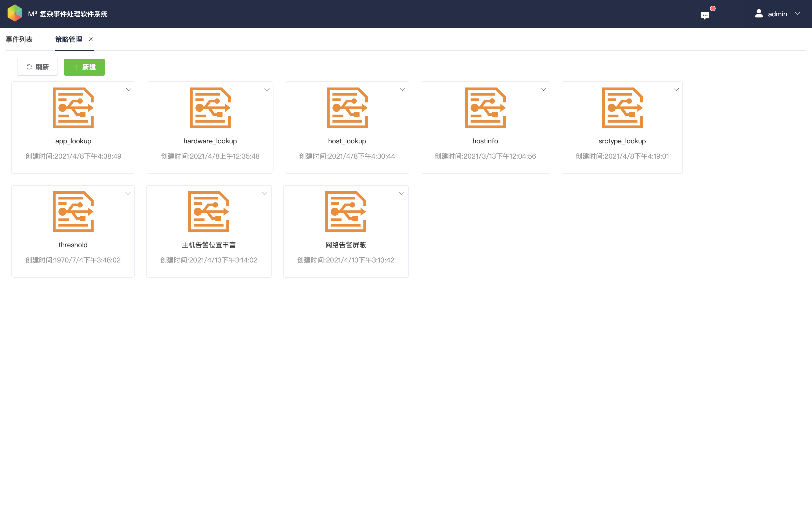Click the M³ application logo
Screen dimensions: 812x508
coord(15,14)
